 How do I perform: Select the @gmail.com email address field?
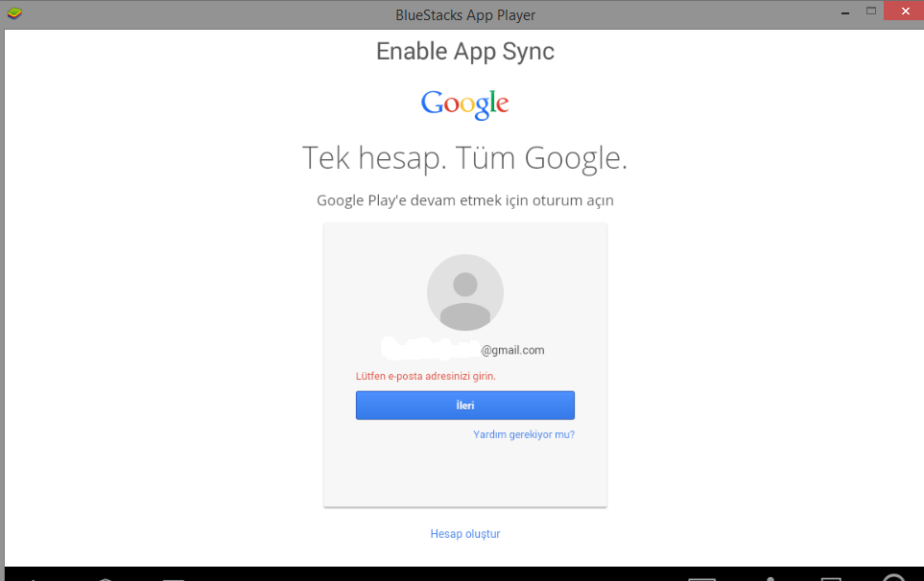tap(462, 349)
